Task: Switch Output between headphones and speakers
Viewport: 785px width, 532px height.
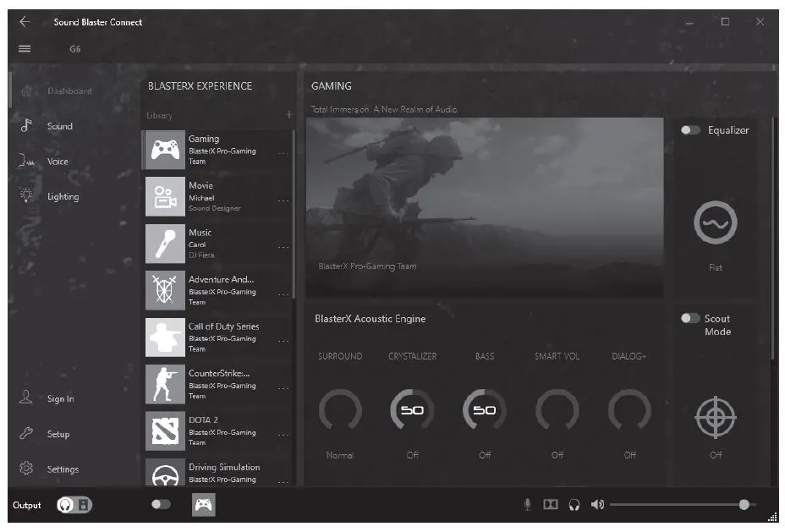Action: coord(74,505)
